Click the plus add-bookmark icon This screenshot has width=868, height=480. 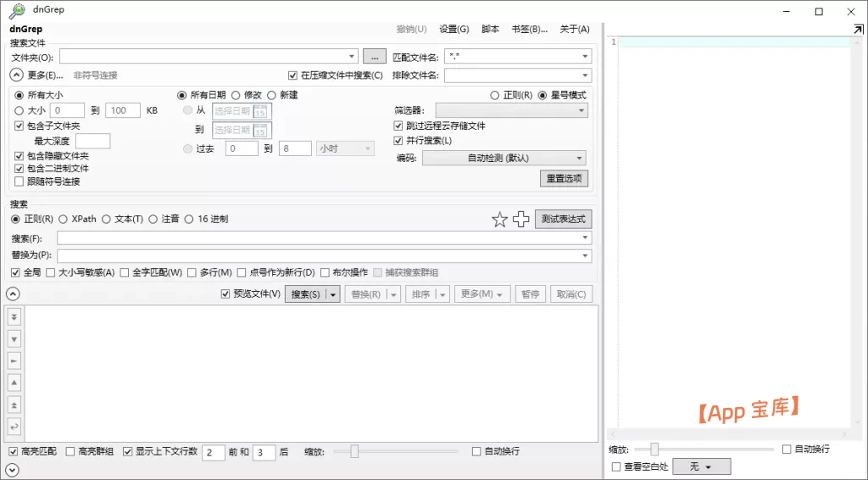pos(521,220)
